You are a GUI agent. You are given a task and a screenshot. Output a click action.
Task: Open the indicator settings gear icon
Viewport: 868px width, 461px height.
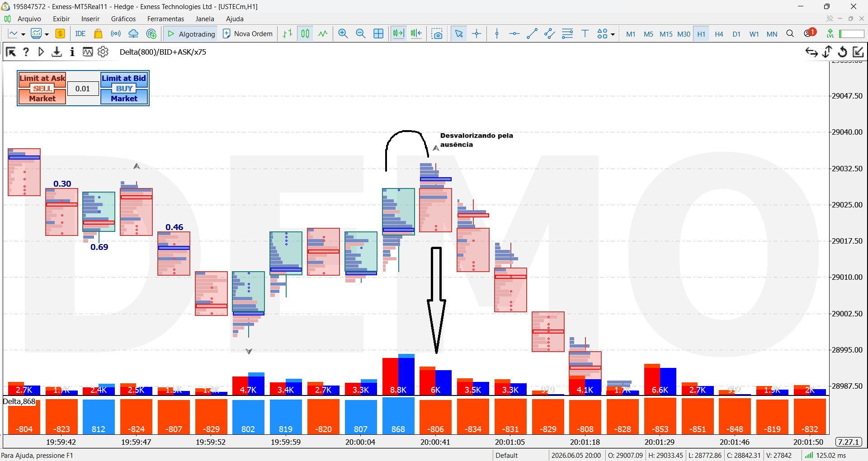coord(103,52)
